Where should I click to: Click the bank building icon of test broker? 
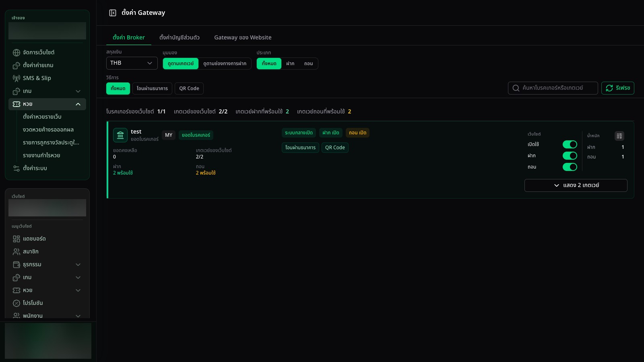tap(120, 135)
